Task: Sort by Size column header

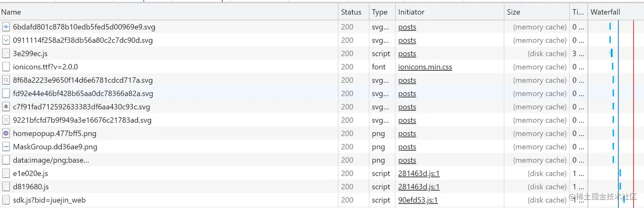Action: (x=513, y=12)
